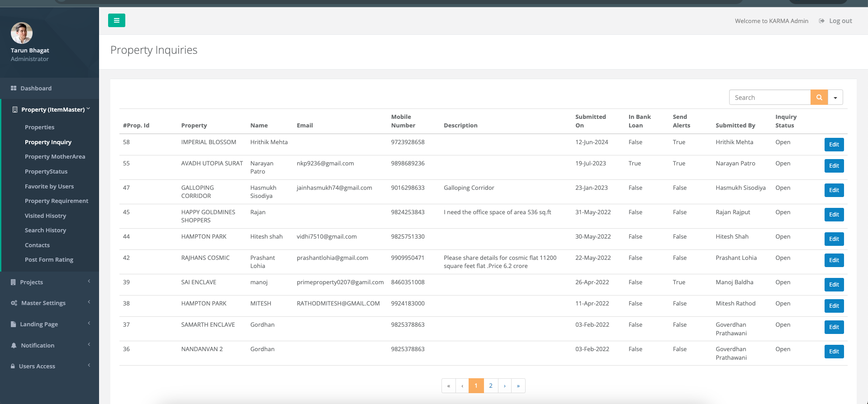Click the Landing Page file icon
Screen dimensions: 868x404
click(x=13, y=324)
